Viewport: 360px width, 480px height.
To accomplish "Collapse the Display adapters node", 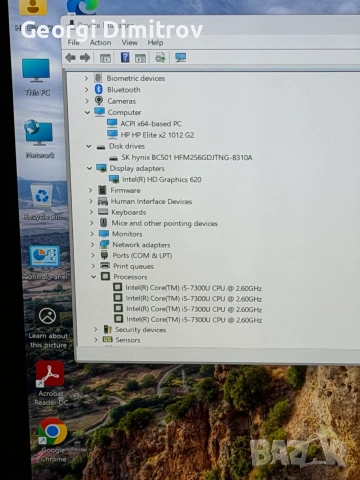I will pos(89,168).
